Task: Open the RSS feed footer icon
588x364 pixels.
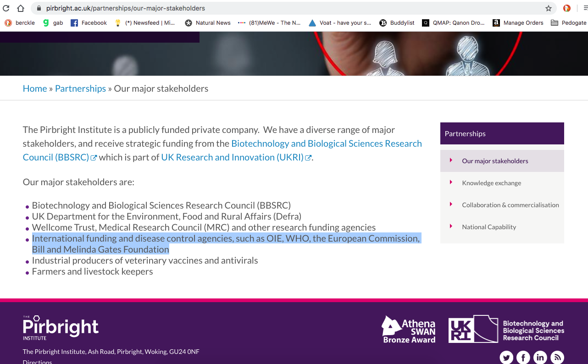Action: pyautogui.click(x=557, y=358)
